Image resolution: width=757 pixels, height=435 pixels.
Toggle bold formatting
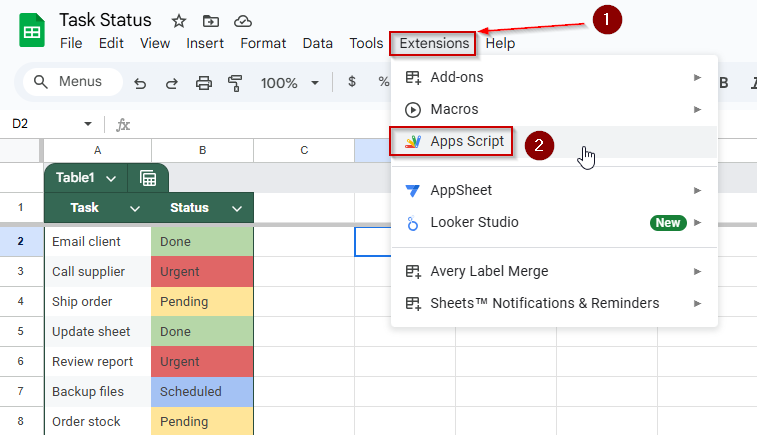point(724,83)
